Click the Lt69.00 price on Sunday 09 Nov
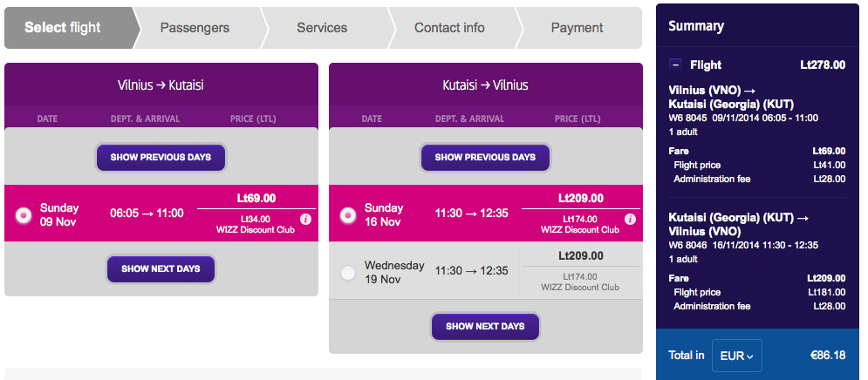The image size is (868, 380). (x=256, y=199)
